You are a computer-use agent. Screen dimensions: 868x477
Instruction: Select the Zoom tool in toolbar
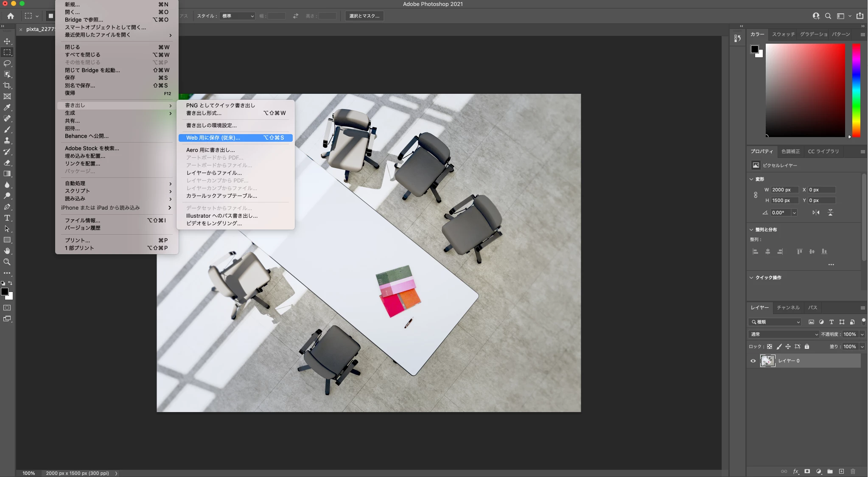[7, 262]
